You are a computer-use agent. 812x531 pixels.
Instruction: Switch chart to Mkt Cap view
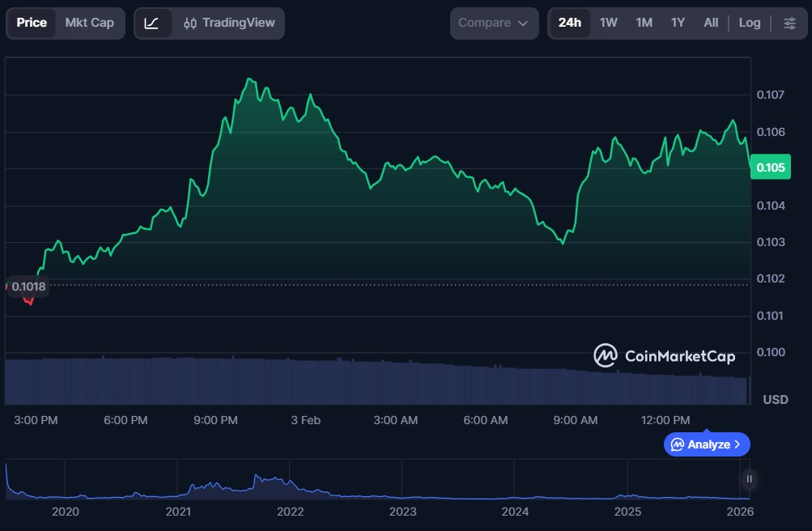coord(89,23)
